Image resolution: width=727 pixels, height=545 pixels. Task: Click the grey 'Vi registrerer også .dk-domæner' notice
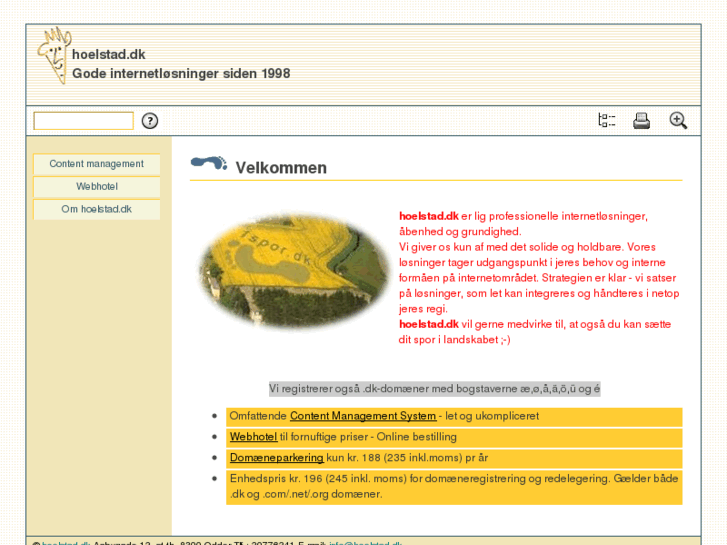point(434,389)
